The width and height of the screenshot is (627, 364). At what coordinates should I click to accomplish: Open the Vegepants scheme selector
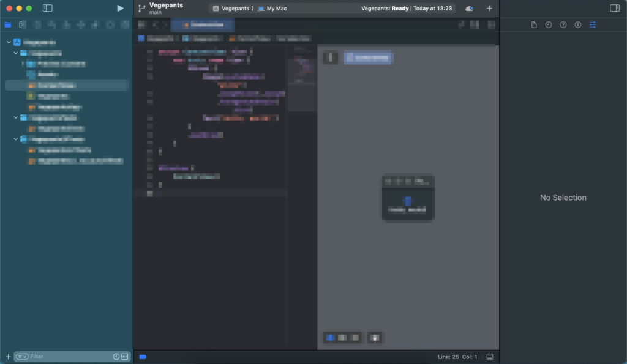tap(233, 9)
